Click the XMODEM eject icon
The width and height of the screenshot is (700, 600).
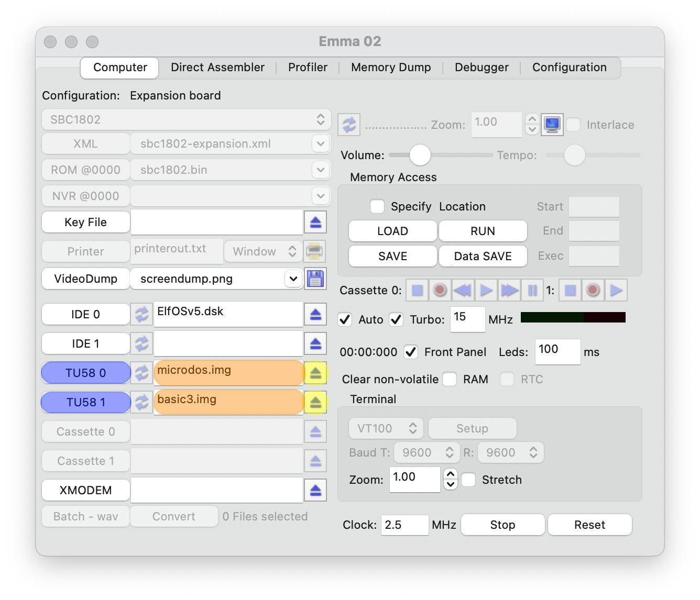tap(315, 490)
